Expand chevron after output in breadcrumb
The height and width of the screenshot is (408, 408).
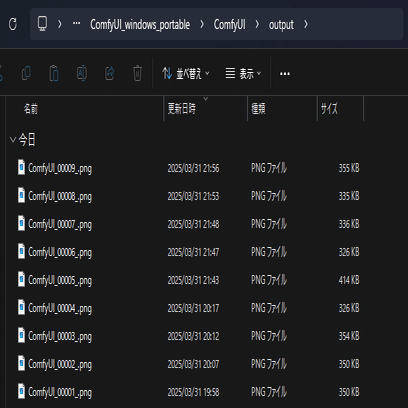(x=306, y=24)
